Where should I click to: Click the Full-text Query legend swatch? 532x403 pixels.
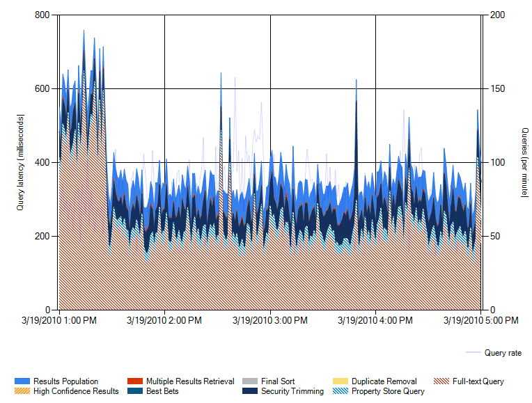click(x=441, y=381)
